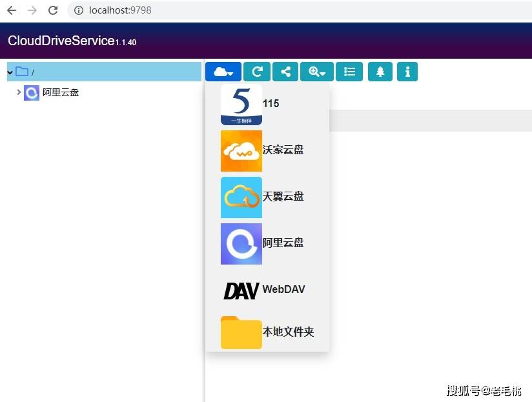This screenshot has height=402, width=532.
Task: Select the 115 cloud drive icon
Action: pyautogui.click(x=241, y=105)
